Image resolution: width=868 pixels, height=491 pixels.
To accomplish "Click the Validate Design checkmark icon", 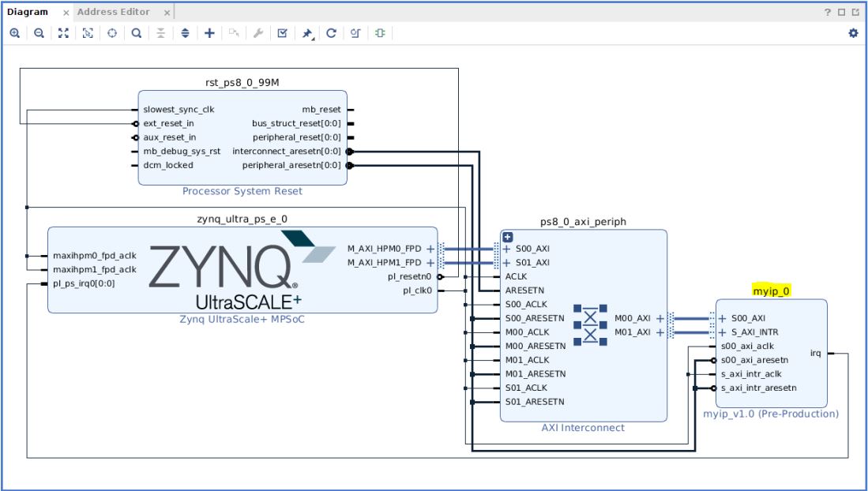I will [282, 33].
